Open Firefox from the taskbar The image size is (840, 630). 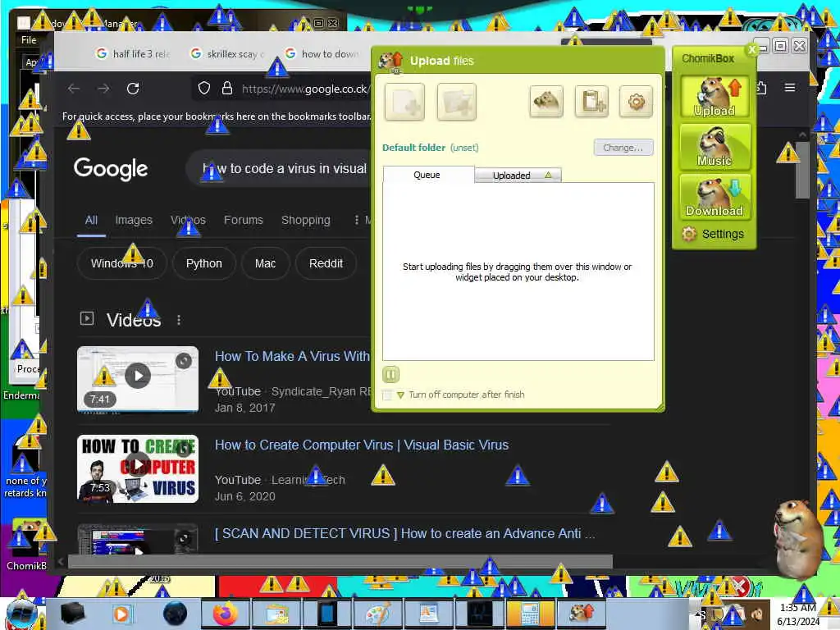click(x=226, y=614)
